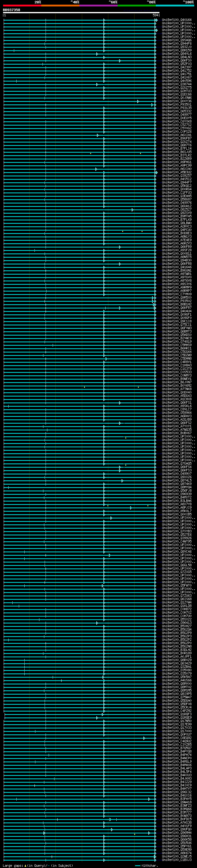
Task: Click the cyan ~100% identity legend bar
Action: pos(175,6)
